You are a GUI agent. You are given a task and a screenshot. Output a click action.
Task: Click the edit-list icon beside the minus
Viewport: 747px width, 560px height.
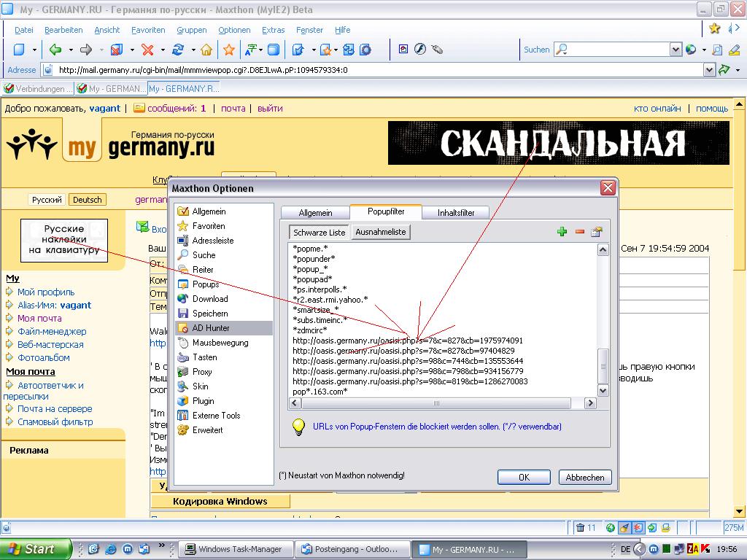click(x=597, y=232)
